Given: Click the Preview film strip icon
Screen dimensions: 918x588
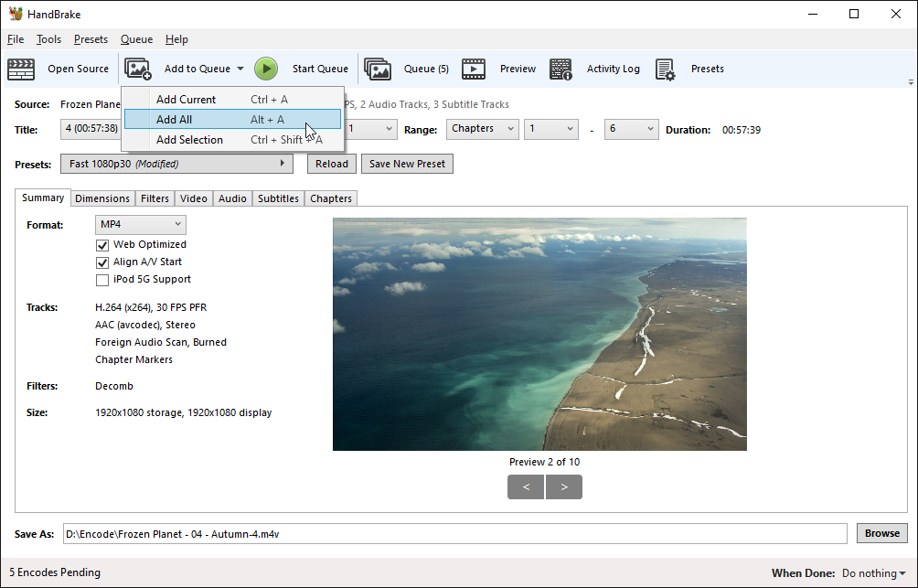Looking at the screenshot, I should click(x=474, y=69).
